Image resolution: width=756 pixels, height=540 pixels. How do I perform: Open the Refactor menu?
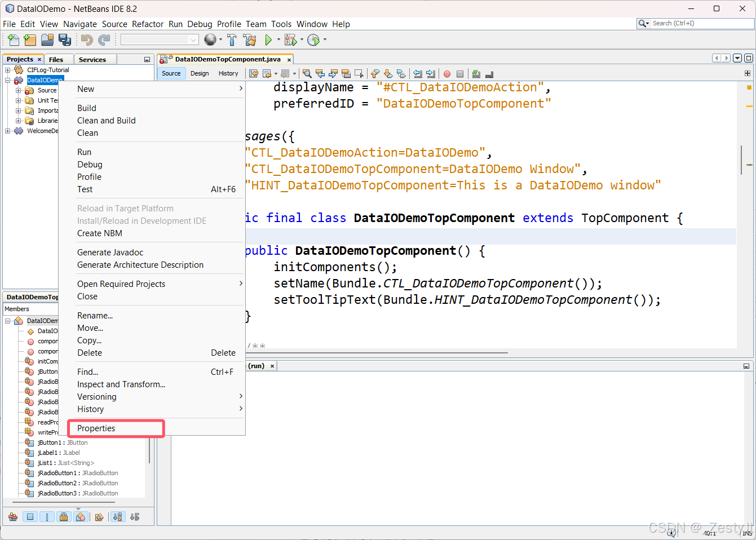[148, 24]
